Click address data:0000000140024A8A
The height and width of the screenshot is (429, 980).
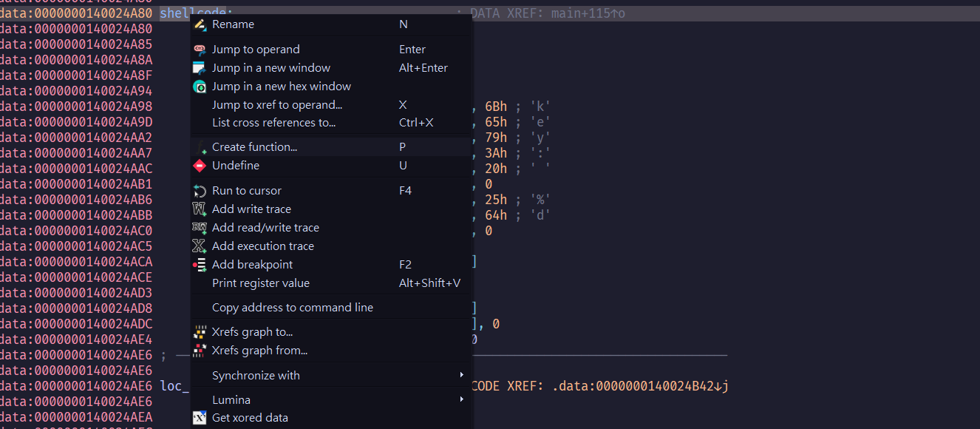(x=76, y=60)
